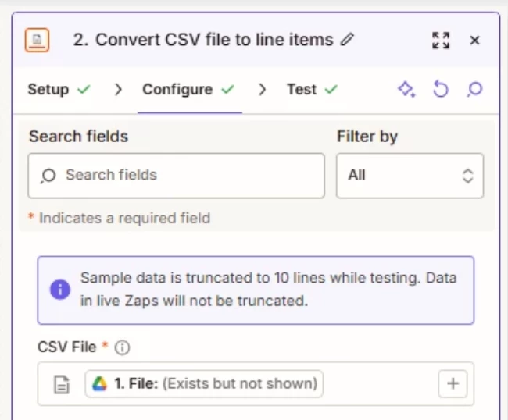Image resolution: width=508 pixels, height=420 pixels.
Task: Click the undo/refresh circular arrow icon
Action: (441, 89)
